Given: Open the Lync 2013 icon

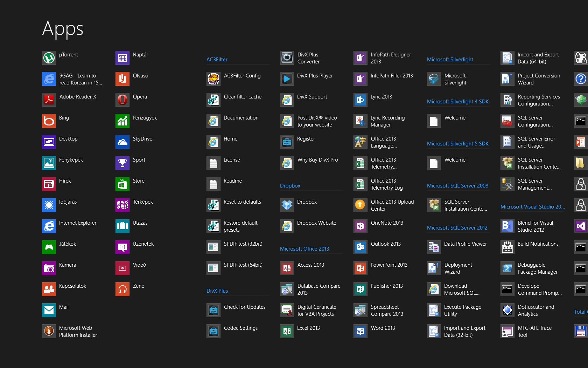Looking at the screenshot, I should (360, 100).
